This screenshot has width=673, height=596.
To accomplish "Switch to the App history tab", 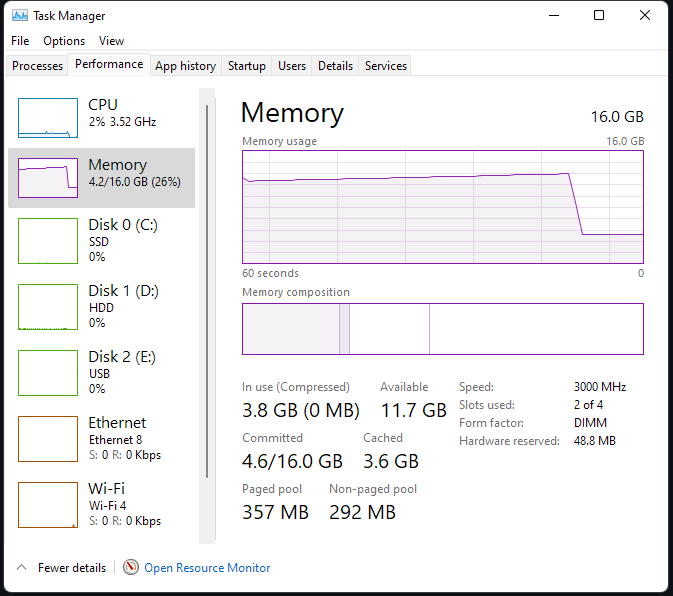I will tap(185, 66).
